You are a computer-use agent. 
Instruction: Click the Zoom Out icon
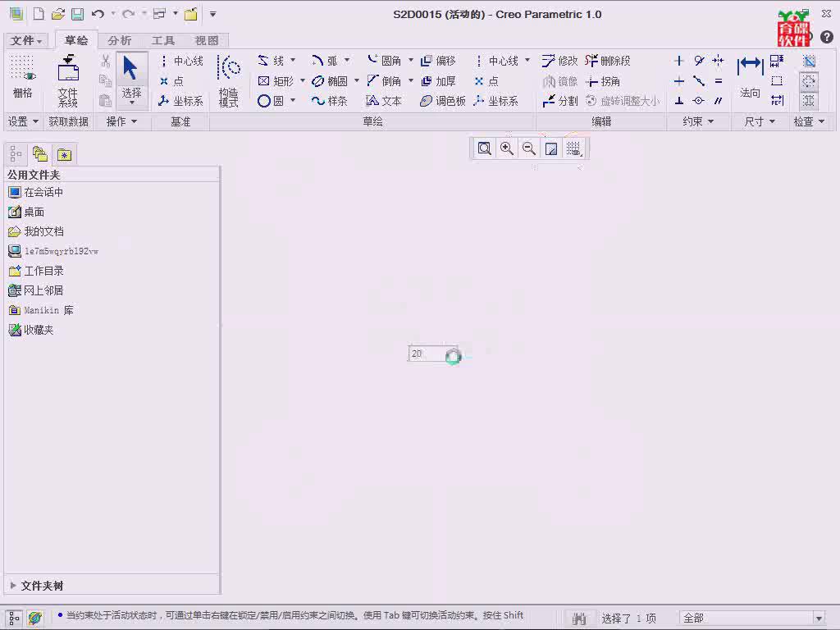pos(529,148)
